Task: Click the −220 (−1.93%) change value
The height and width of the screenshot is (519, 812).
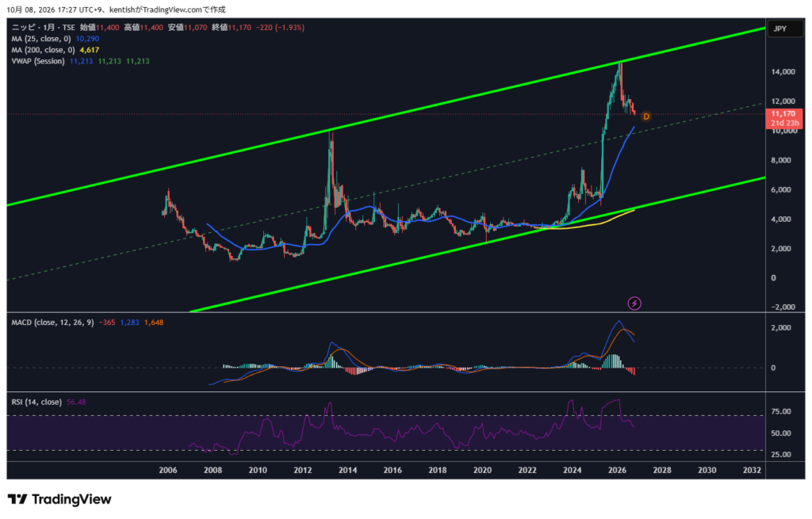Action: click(280, 28)
